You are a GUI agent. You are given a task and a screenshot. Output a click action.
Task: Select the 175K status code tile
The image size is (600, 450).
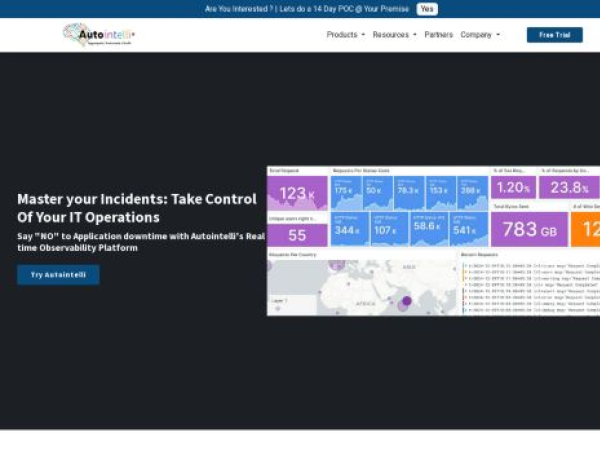[346, 193]
